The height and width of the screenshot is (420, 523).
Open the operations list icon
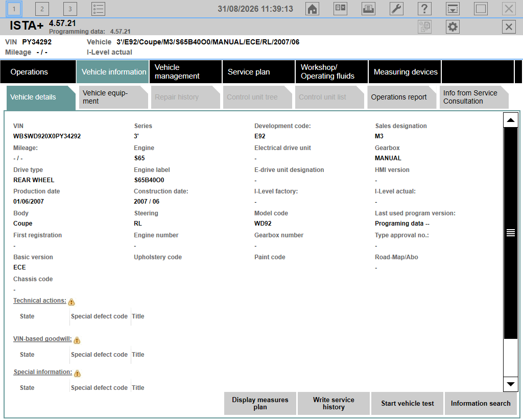click(99, 9)
